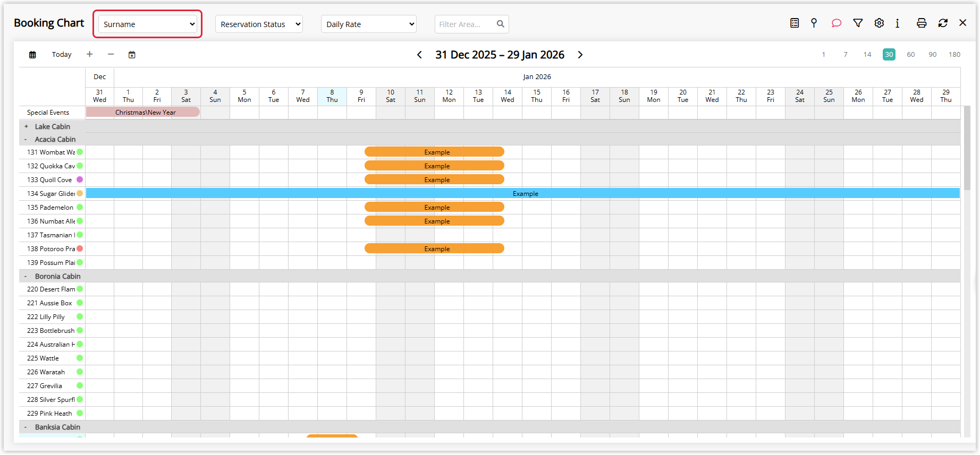Select room 227 Grevilia

45,385
